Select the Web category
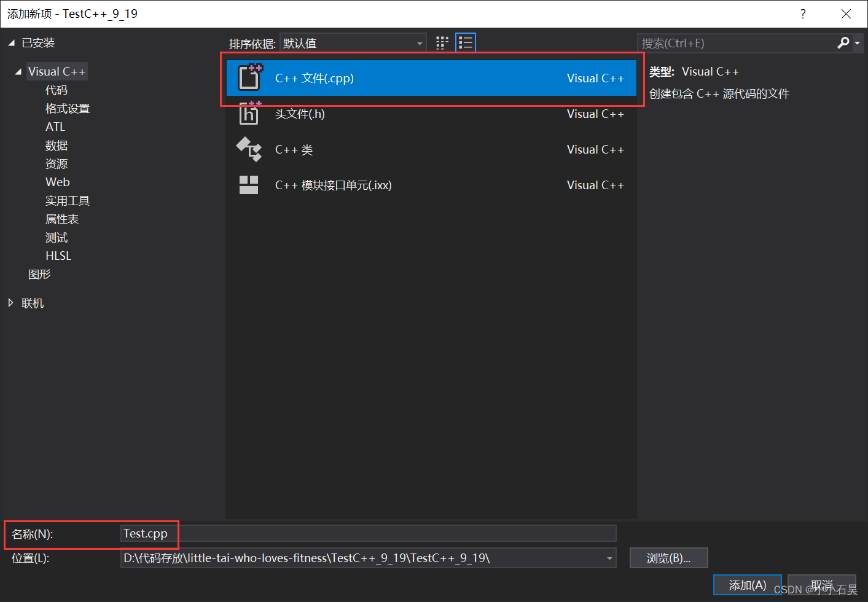This screenshot has width=868, height=602. tap(58, 182)
